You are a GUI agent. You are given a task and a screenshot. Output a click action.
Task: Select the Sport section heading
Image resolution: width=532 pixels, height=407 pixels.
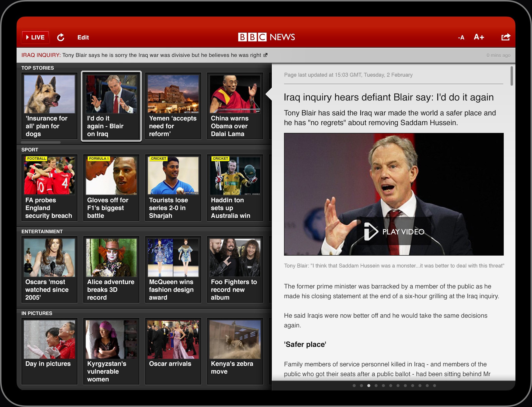coord(30,150)
